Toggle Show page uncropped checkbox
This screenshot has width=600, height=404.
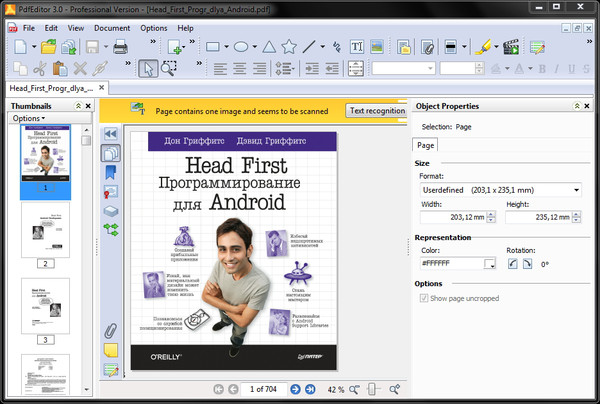click(x=424, y=298)
